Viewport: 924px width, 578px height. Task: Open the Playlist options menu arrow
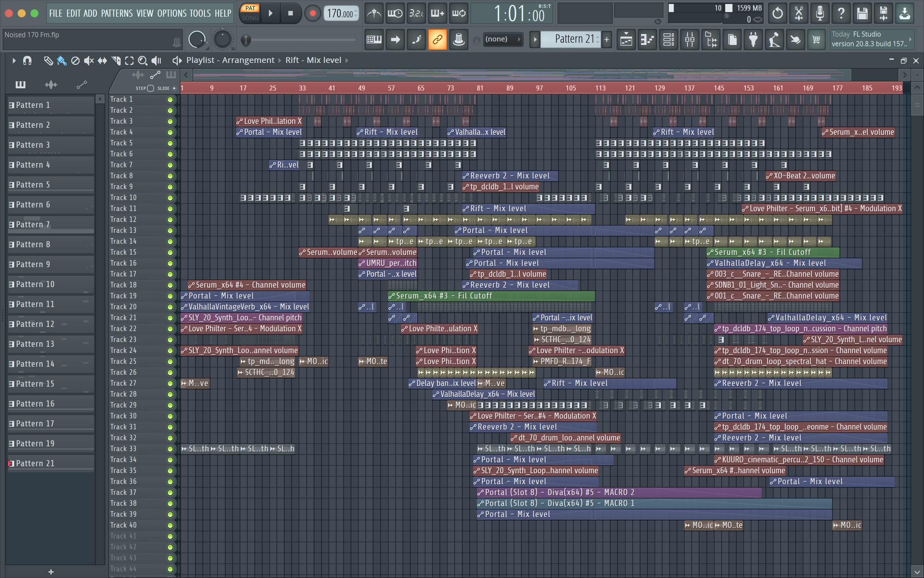(14, 60)
